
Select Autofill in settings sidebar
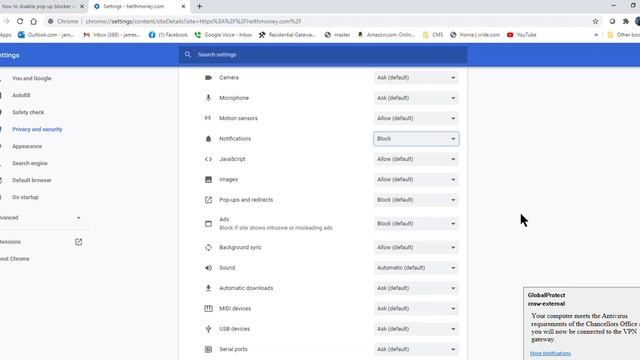21,95
